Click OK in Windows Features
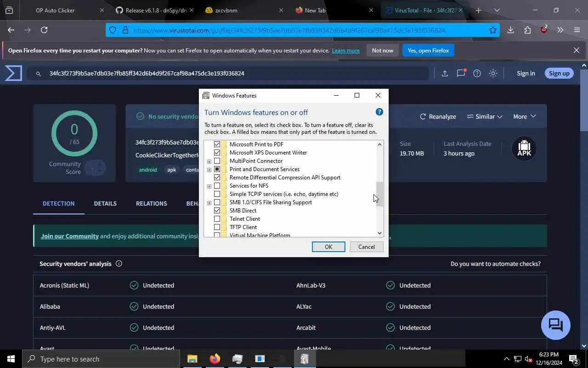The width and height of the screenshot is (588, 368). [x=328, y=247]
